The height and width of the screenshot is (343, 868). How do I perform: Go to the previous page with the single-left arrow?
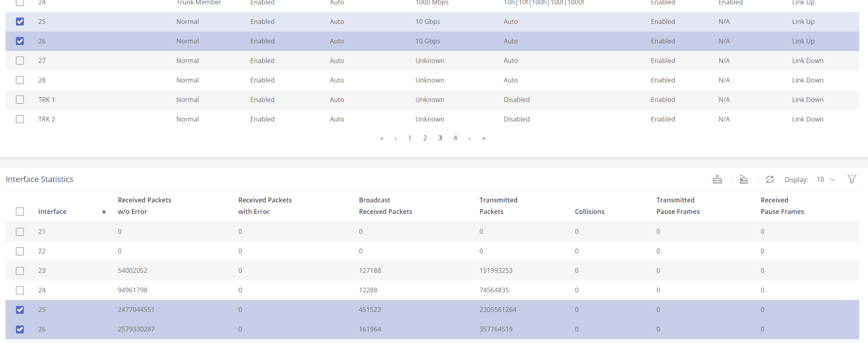click(x=395, y=138)
